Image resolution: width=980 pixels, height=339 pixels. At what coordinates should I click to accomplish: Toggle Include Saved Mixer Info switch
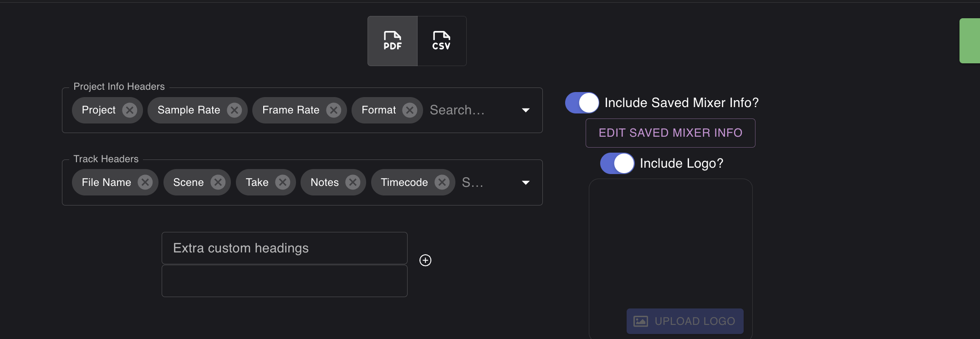point(582,103)
